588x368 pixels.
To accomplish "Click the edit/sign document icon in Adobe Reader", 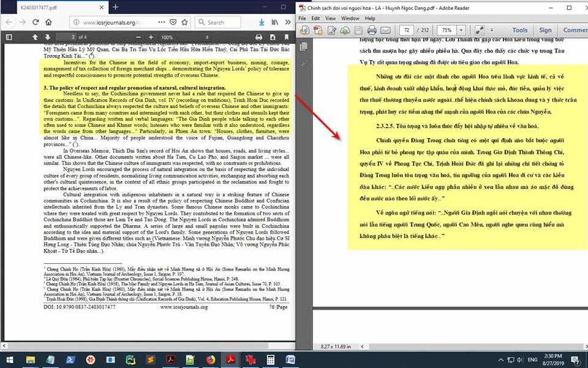I will (332, 30).
